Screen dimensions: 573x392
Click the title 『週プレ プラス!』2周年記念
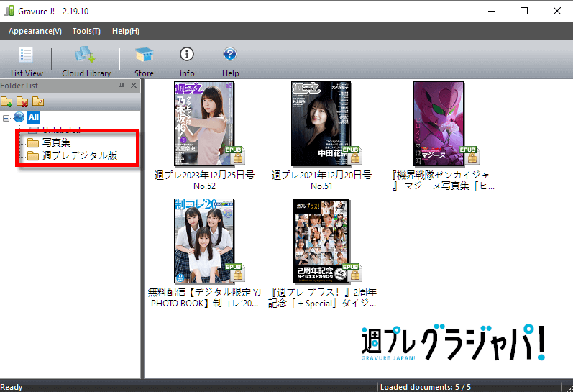[x=322, y=298]
